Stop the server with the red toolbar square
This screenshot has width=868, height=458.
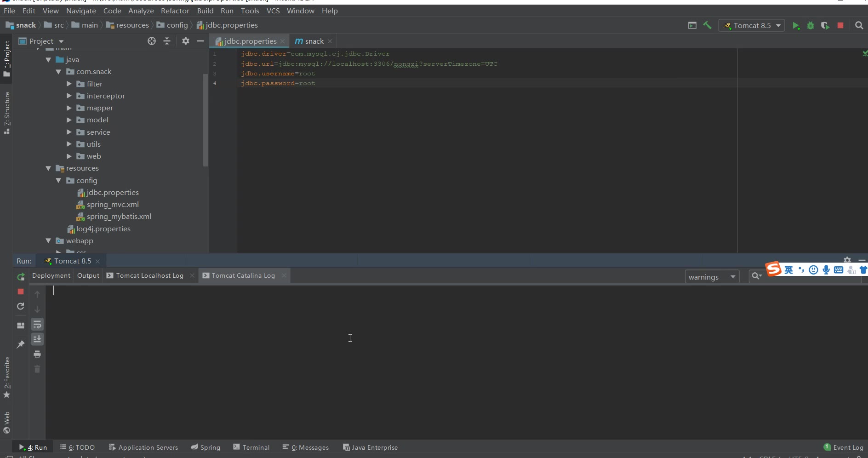click(840, 26)
